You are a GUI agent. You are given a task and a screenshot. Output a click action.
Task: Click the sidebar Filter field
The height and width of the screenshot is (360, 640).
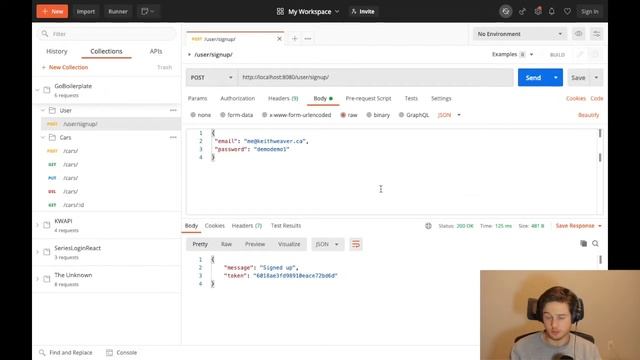[x=108, y=34]
